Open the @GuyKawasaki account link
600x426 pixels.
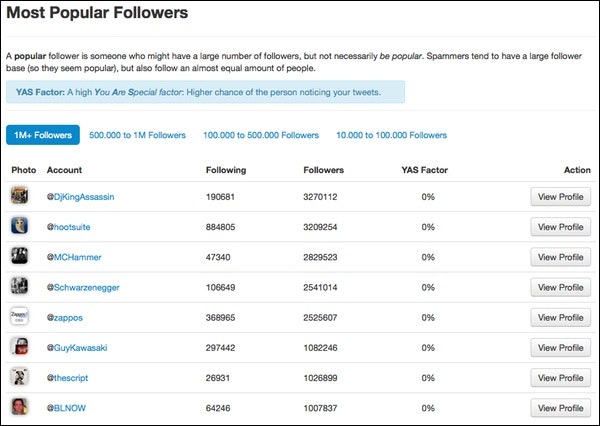point(77,348)
